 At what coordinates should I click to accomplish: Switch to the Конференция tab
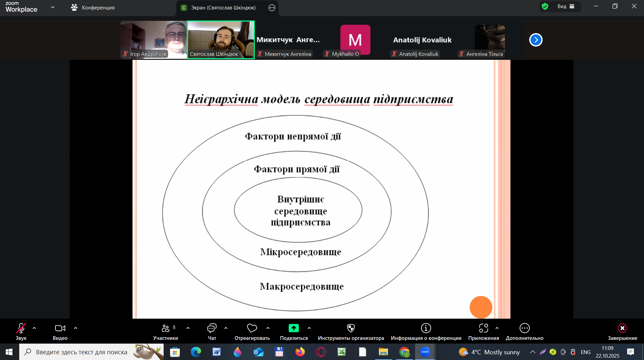[93, 8]
